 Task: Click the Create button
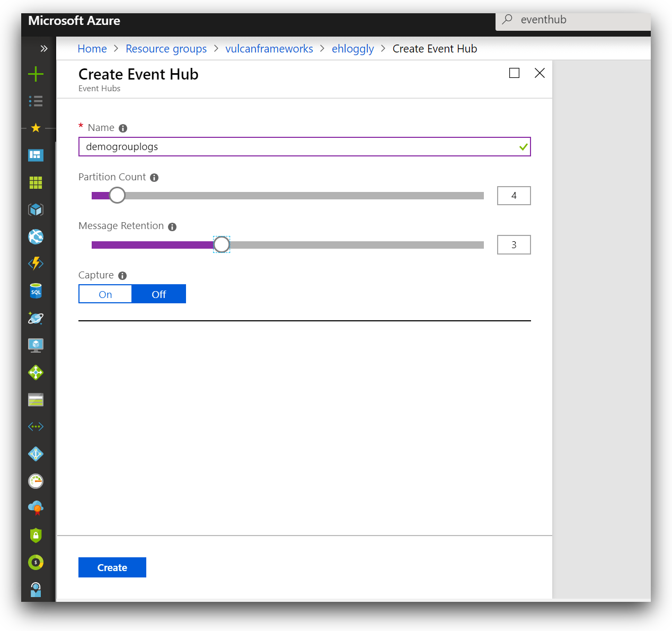coord(112,567)
